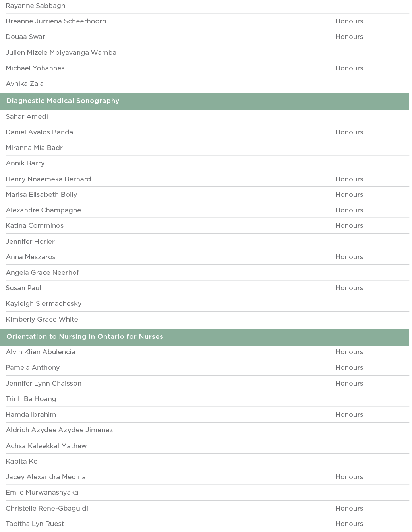The image size is (412, 532).
Task: Click the Honours label next to Henry Nnaemeka Bernard
Action: (349, 179)
